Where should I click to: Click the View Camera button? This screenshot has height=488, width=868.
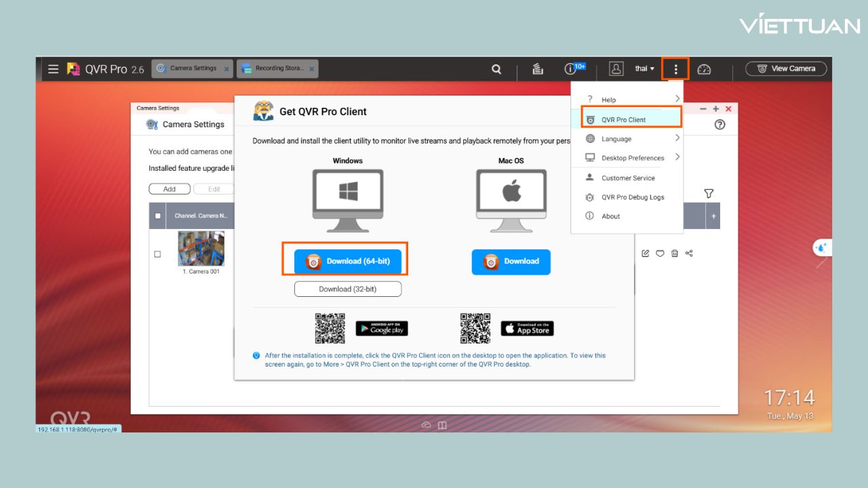(786, 68)
